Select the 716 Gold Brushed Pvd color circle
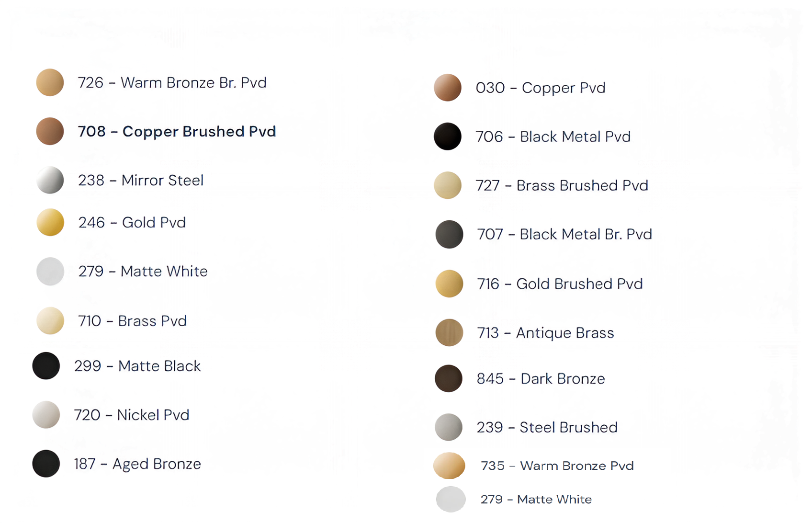Viewport: 812px width, 523px height. [449, 284]
